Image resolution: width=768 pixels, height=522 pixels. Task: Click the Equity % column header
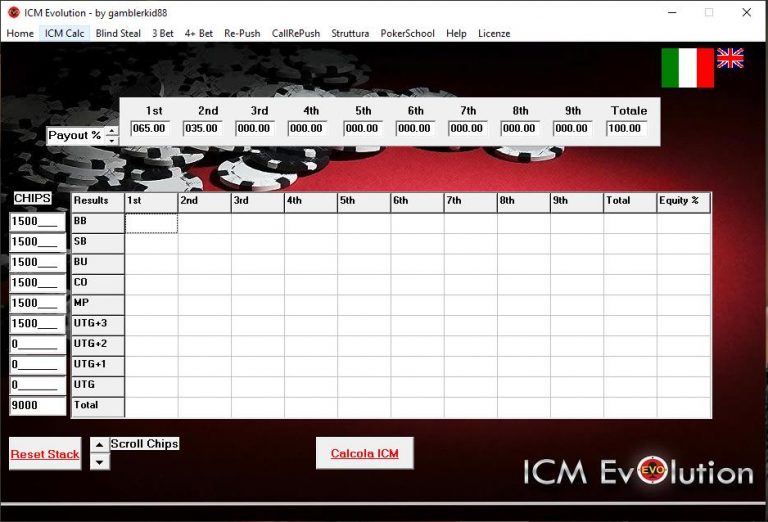pos(683,203)
